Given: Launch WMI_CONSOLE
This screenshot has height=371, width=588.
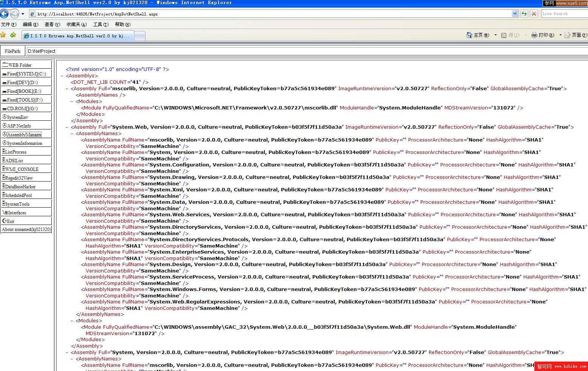Looking at the screenshot, I should pyautogui.click(x=26, y=169).
